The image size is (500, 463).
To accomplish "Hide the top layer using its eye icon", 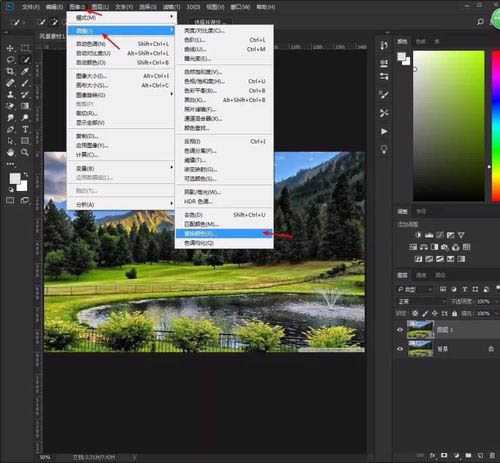I will [x=400, y=330].
